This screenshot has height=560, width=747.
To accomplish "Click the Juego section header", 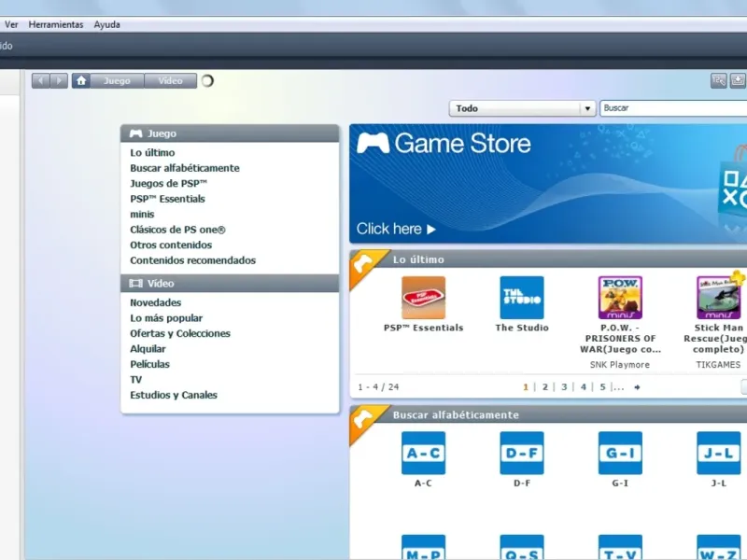I will (x=230, y=133).
